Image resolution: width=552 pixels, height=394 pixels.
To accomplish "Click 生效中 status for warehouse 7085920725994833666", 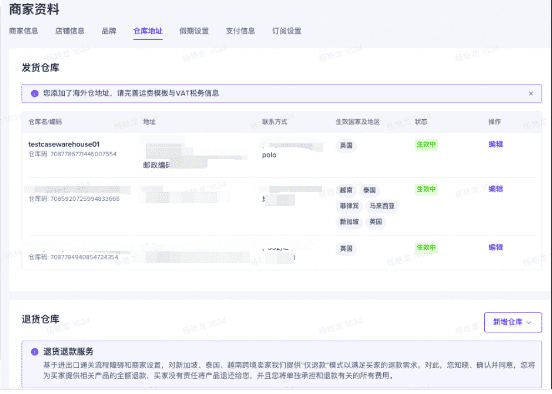I will 426,189.
